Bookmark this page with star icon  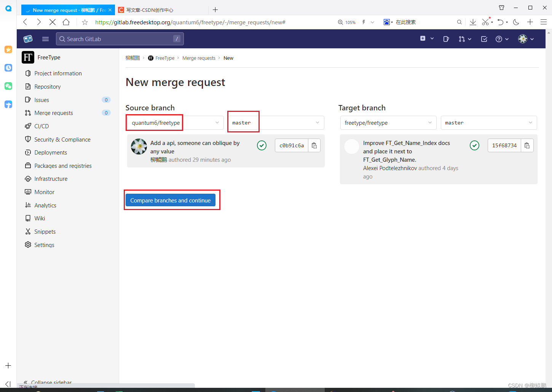(85, 22)
